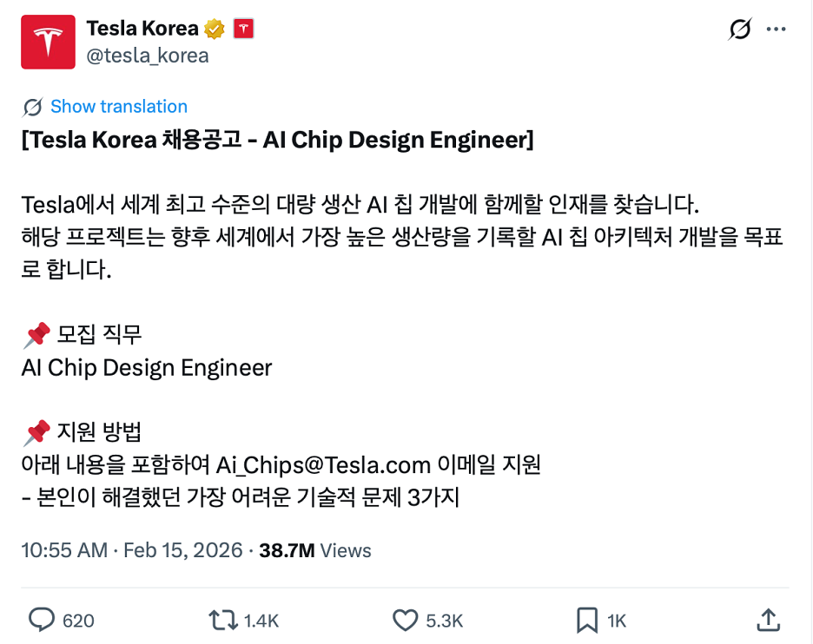Like the Tesla Korea post
The image size is (813, 644).
(404, 620)
